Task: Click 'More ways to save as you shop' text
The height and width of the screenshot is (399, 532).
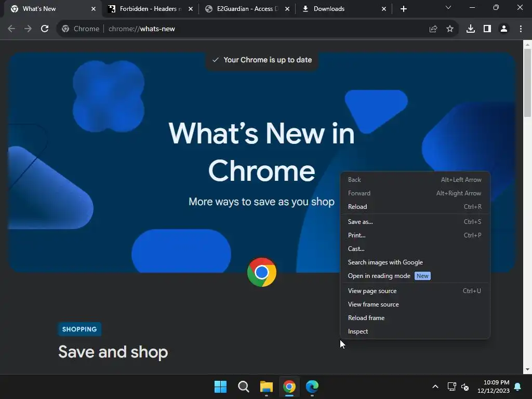Action: click(262, 202)
